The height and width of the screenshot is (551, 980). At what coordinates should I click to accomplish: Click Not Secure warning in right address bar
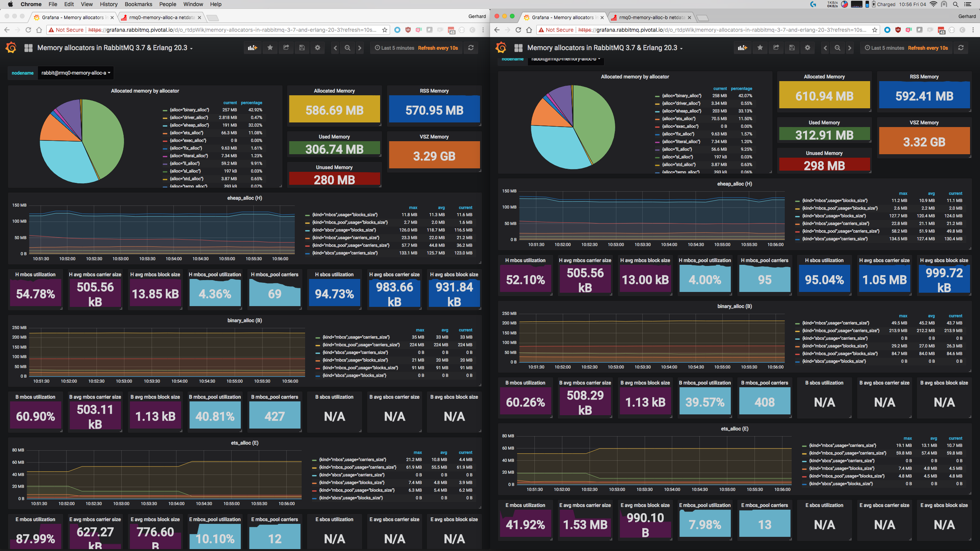click(556, 30)
